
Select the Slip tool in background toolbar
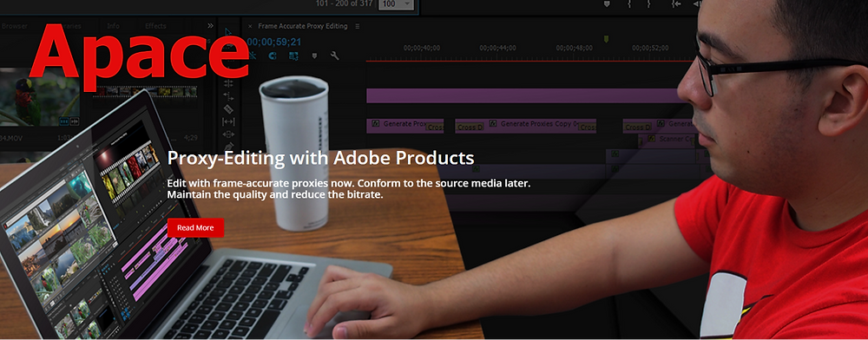[228, 121]
